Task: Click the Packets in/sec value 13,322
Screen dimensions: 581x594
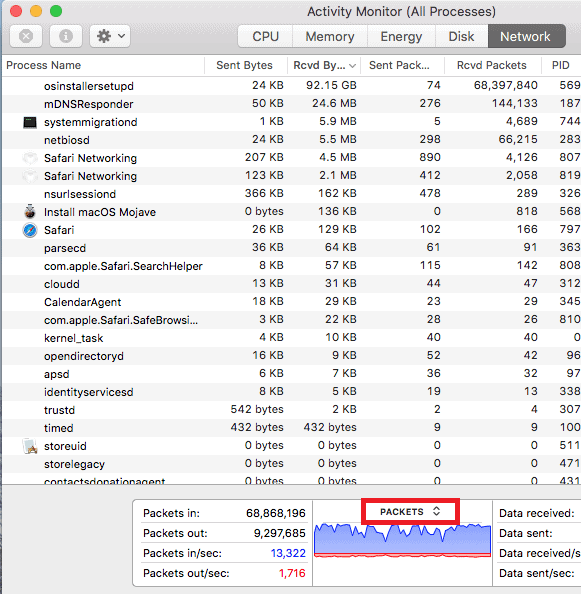Action: point(288,553)
